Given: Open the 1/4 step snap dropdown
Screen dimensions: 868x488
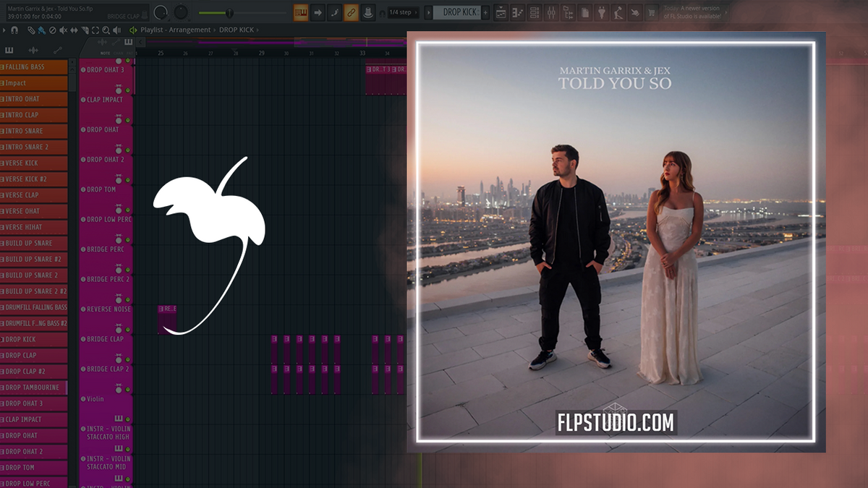Looking at the screenshot, I should [x=403, y=12].
